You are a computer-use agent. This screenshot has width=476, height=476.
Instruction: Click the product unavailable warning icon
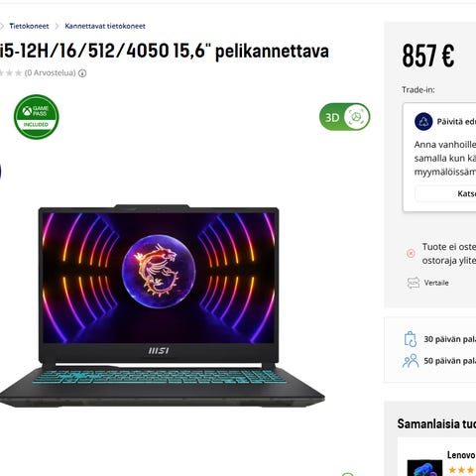point(411,254)
